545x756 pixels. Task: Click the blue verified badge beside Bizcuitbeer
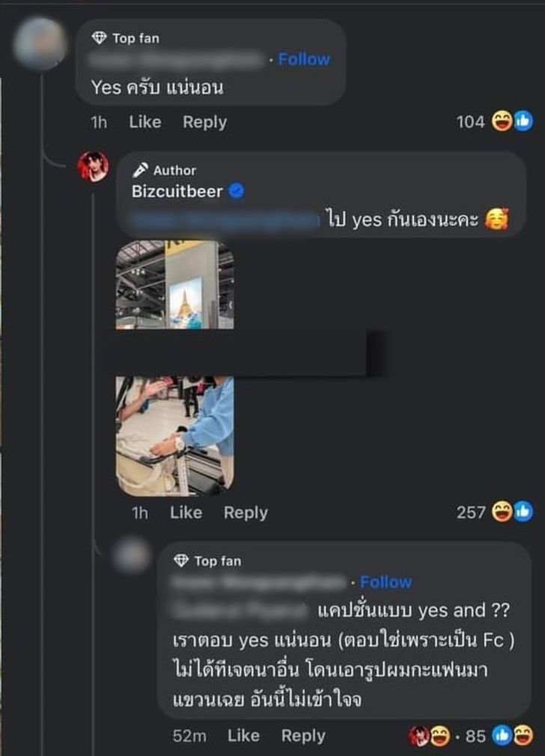tap(236, 191)
